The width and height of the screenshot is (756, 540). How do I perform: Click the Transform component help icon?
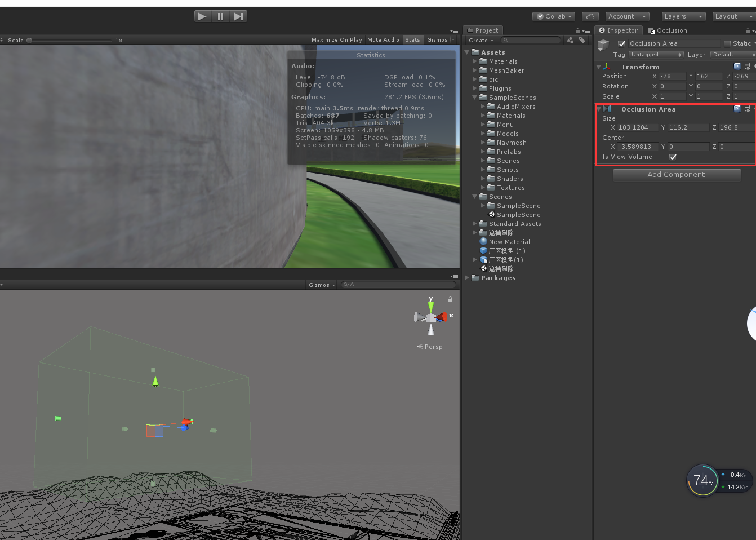click(737, 66)
